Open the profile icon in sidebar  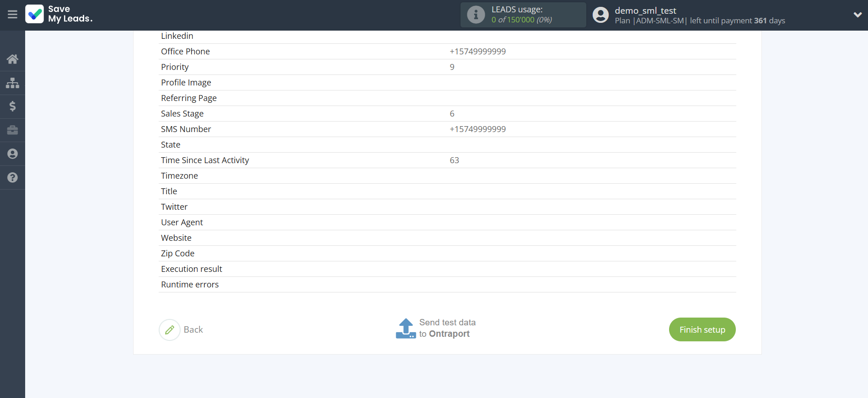point(12,154)
